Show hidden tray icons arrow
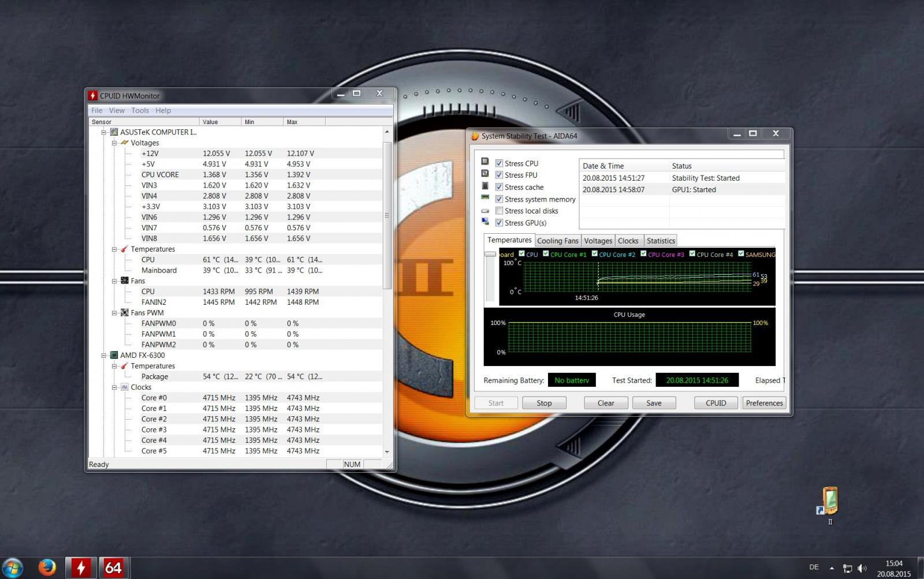Image resolution: width=924 pixels, height=579 pixels. point(832,568)
